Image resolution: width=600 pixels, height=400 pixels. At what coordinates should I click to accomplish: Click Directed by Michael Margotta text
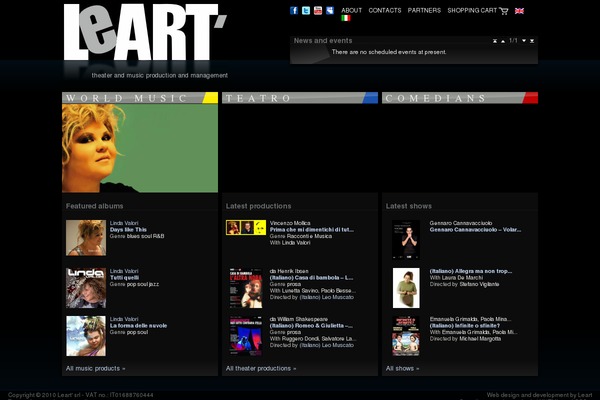click(465, 339)
